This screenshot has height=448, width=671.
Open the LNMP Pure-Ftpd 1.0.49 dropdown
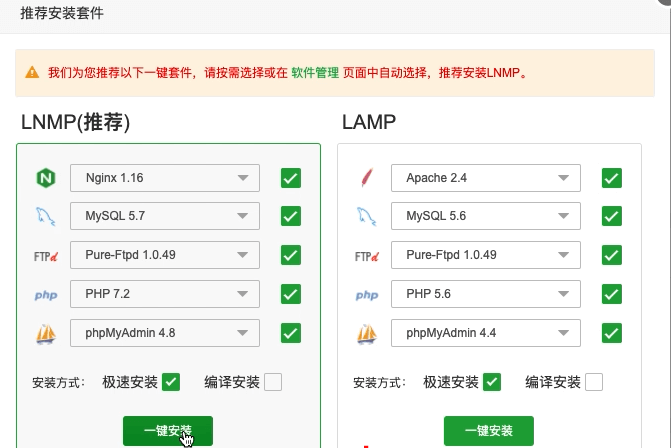click(165, 255)
